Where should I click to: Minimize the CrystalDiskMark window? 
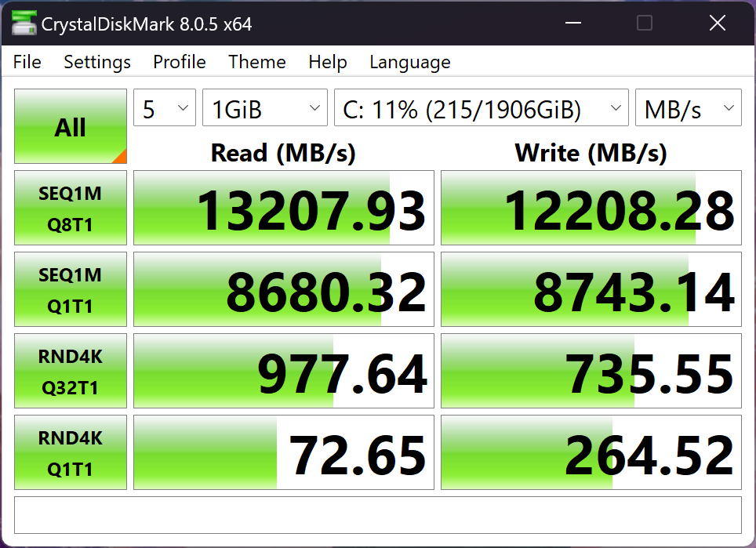pyautogui.click(x=573, y=23)
